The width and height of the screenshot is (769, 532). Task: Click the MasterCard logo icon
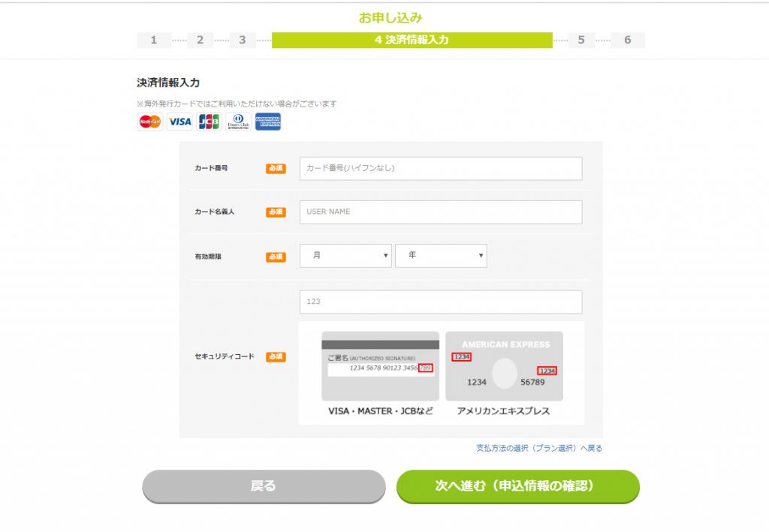150,122
